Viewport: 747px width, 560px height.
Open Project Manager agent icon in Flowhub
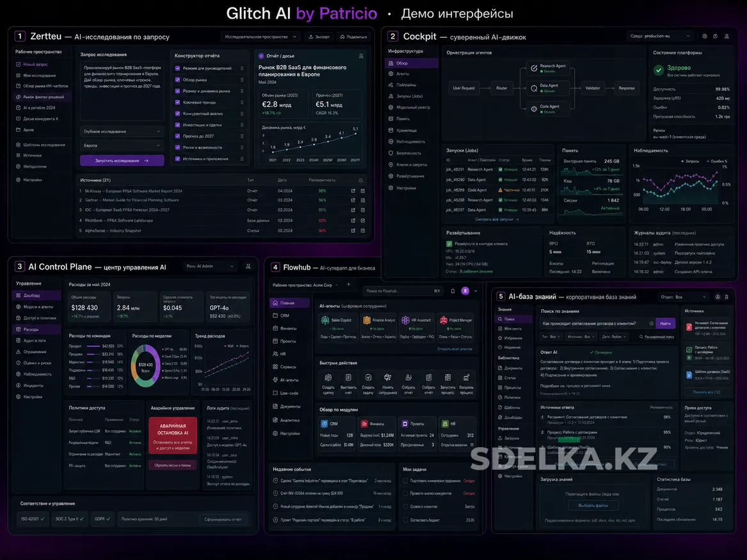pos(444,321)
